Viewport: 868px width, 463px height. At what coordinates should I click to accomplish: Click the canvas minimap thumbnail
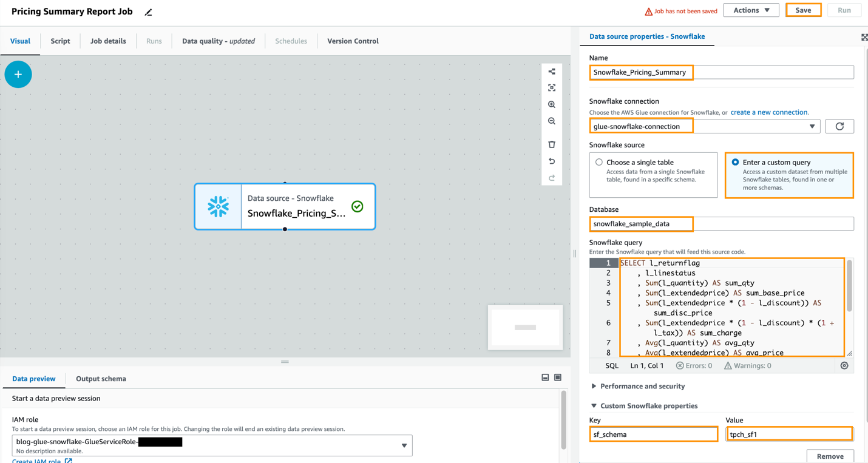pos(526,328)
